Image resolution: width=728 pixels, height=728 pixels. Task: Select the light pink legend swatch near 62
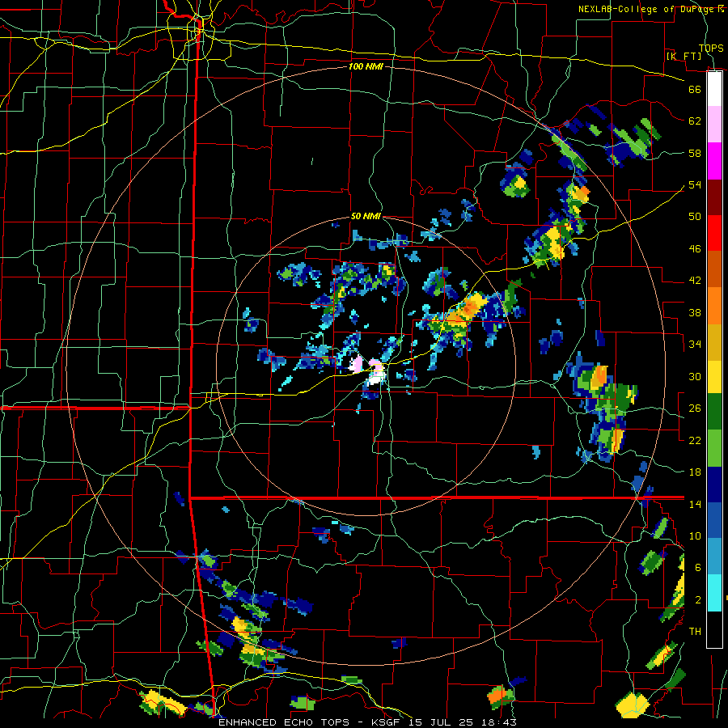click(714, 125)
